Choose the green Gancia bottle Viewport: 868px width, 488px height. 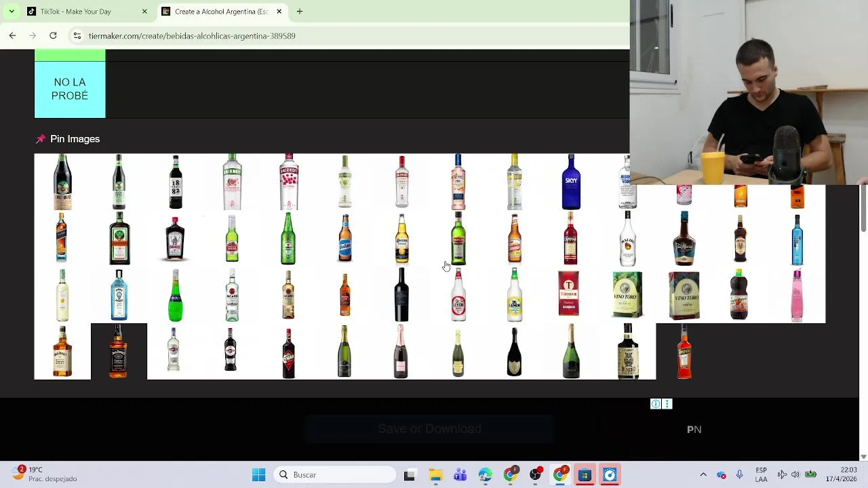[x=458, y=239]
